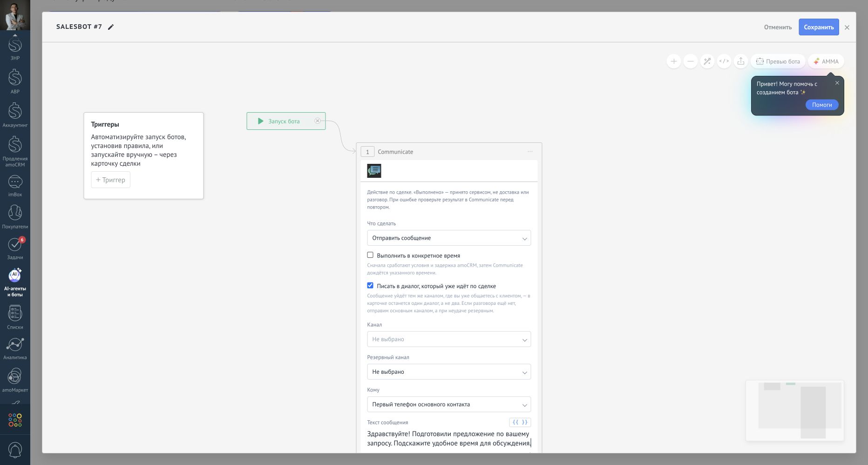Viewport: 868px width, 465px height.
Task: Click Отменить link
Action: (778, 27)
